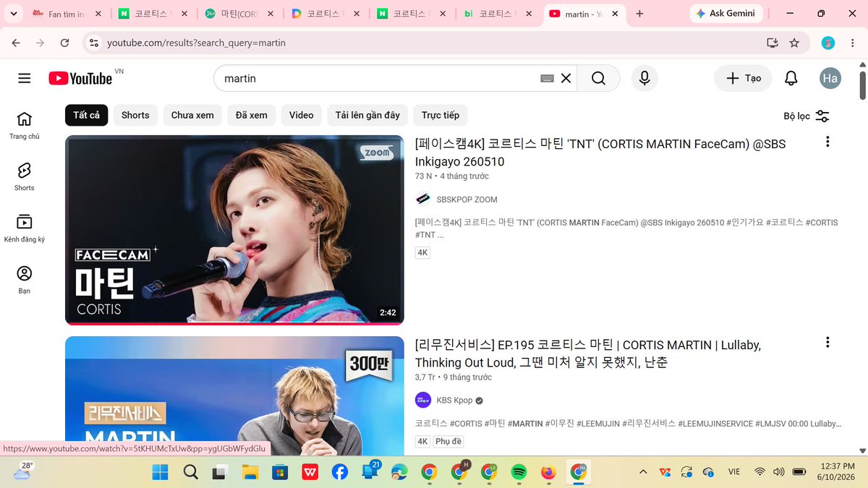Start voice search with the microphone icon
Viewport: 868px width, 488px height.
point(644,78)
